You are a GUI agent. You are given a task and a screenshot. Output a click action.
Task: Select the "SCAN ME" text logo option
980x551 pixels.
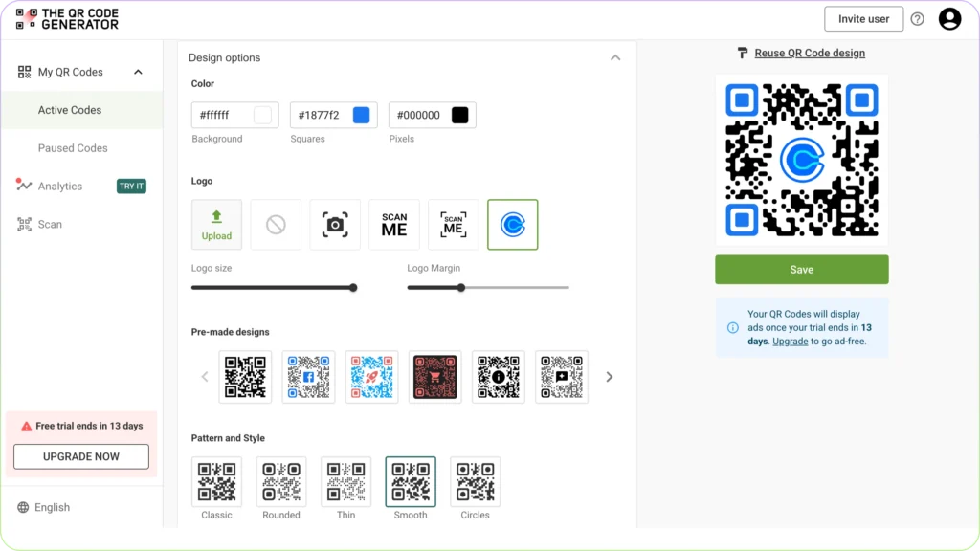coord(394,224)
